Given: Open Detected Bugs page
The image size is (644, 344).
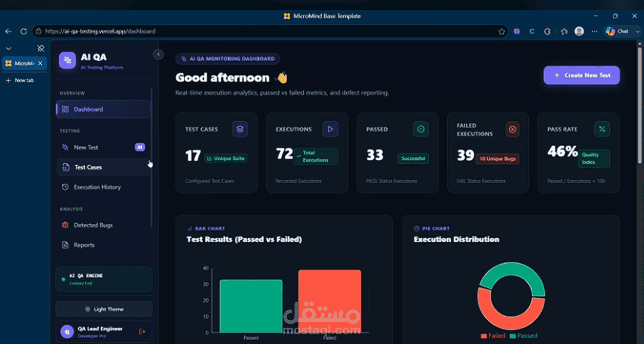Looking at the screenshot, I should pos(103,225).
